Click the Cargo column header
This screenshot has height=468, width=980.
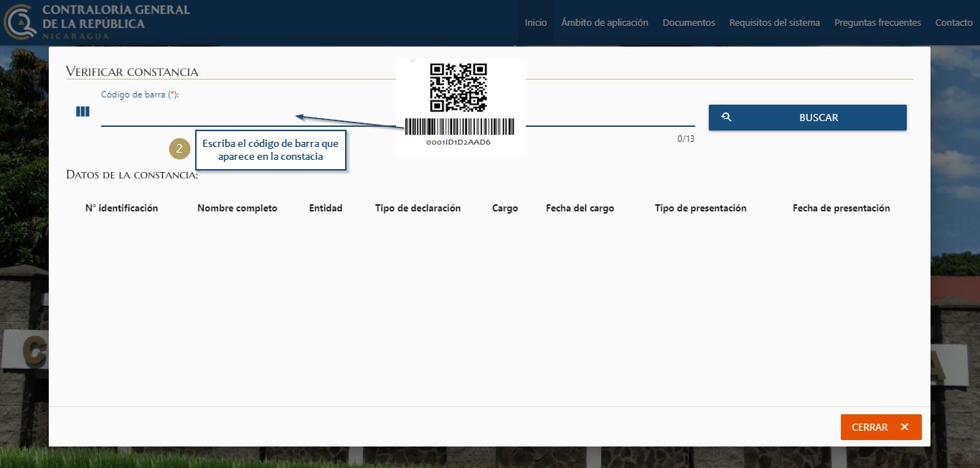(x=505, y=208)
